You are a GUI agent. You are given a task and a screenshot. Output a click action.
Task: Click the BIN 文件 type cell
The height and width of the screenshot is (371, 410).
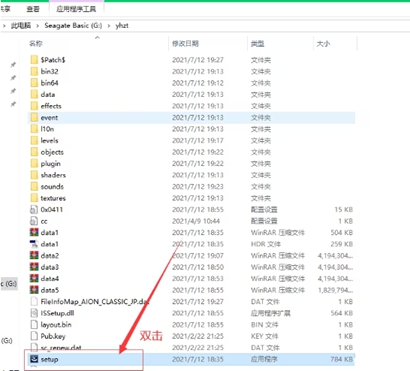[264, 325]
